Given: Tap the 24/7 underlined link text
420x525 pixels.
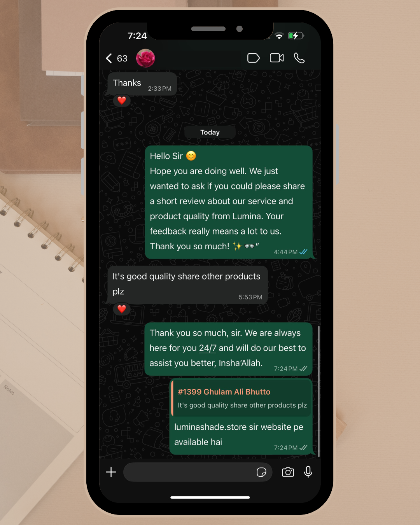Looking at the screenshot, I should pos(208,348).
